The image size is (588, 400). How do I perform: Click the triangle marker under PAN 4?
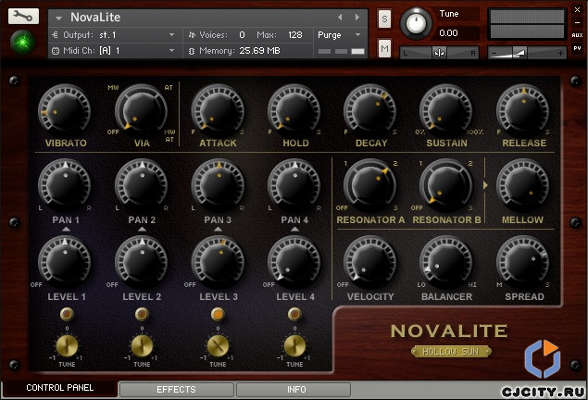[x=295, y=229]
